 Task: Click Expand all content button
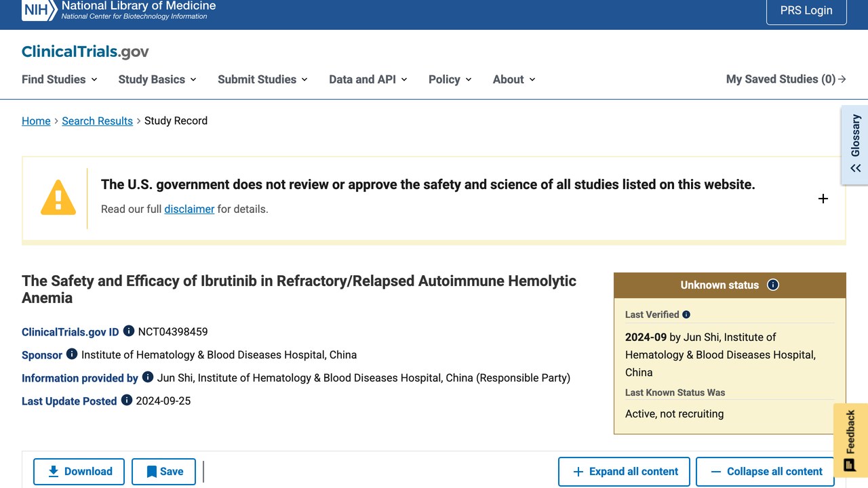coord(624,472)
